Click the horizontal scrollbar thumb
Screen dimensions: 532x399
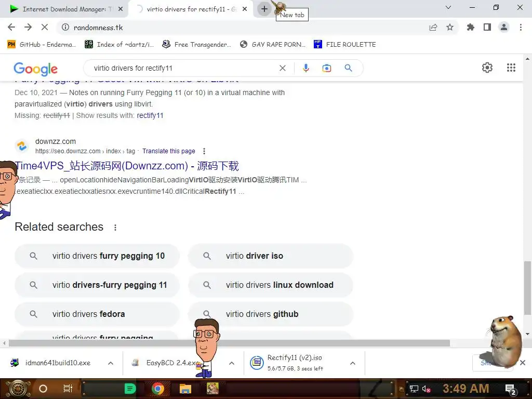229,343
